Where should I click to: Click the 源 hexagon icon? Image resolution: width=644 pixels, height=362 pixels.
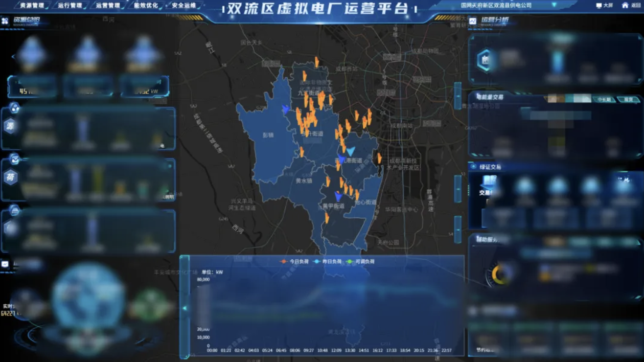click(11, 126)
